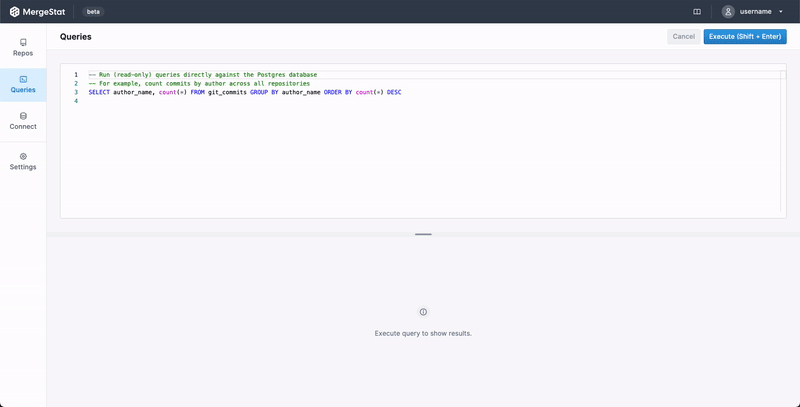Open the documentation book icon
Image resolution: width=800 pixels, height=407 pixels.
pos(697,12)
